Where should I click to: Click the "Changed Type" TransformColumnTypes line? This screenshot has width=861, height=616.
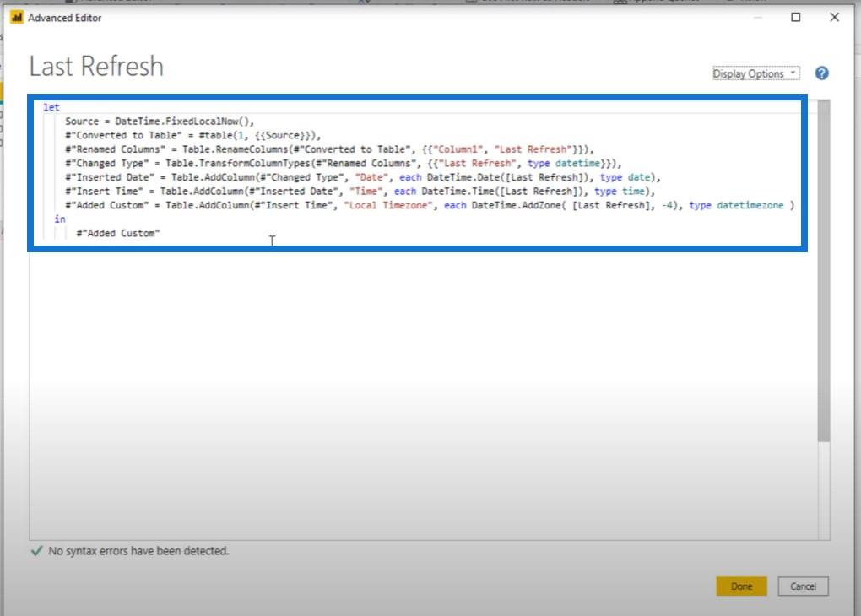coord(344,163)
